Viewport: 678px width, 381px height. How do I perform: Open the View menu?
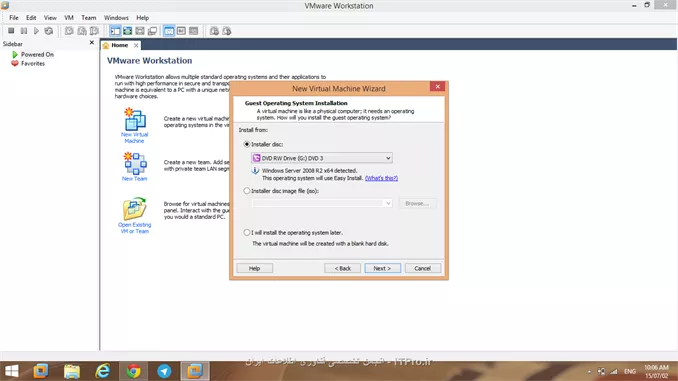coord(50,18)
